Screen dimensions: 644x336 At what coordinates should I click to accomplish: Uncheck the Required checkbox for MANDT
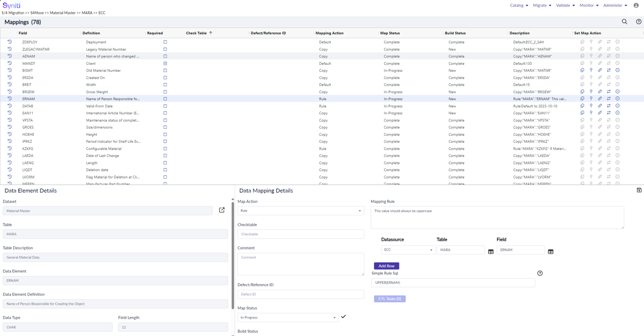165,63
